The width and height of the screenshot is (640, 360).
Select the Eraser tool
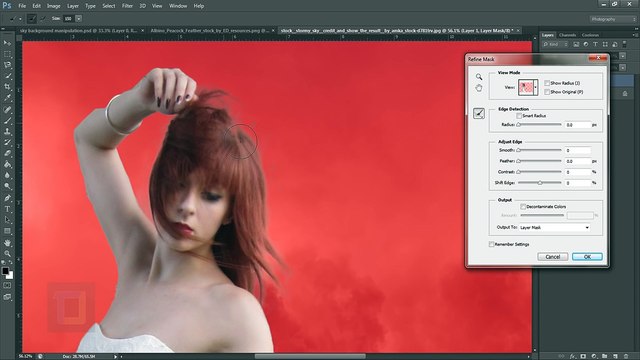[x=7, y=153]
